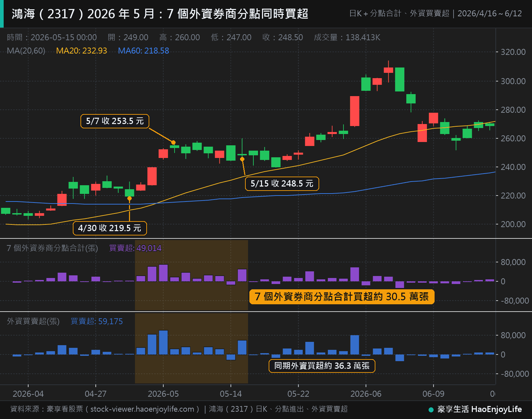Click the 豪享生活 HaoEnjoyLife brand label

coord(479,409)
